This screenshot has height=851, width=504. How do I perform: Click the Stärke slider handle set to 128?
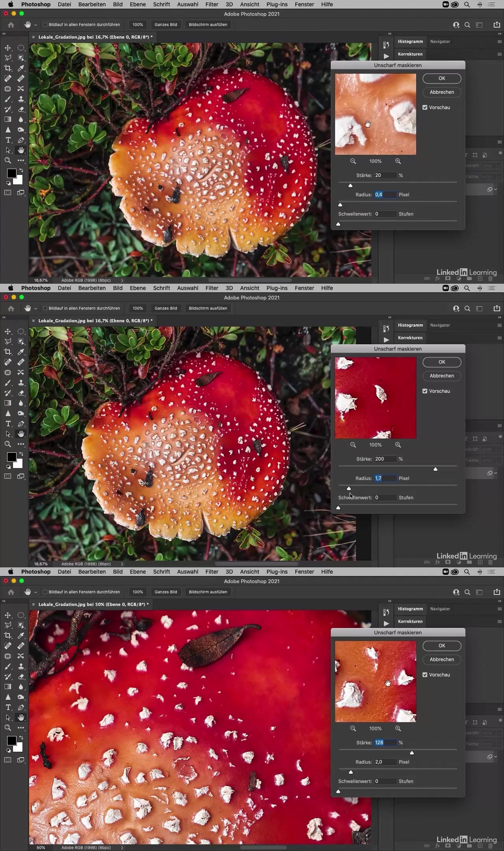[x=412, y=753]
